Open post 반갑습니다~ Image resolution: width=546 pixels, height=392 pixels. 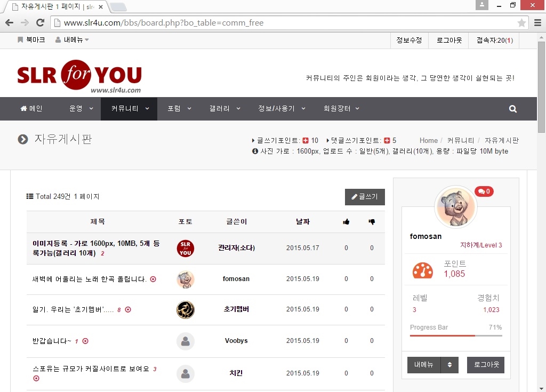(x=52, y=341)
